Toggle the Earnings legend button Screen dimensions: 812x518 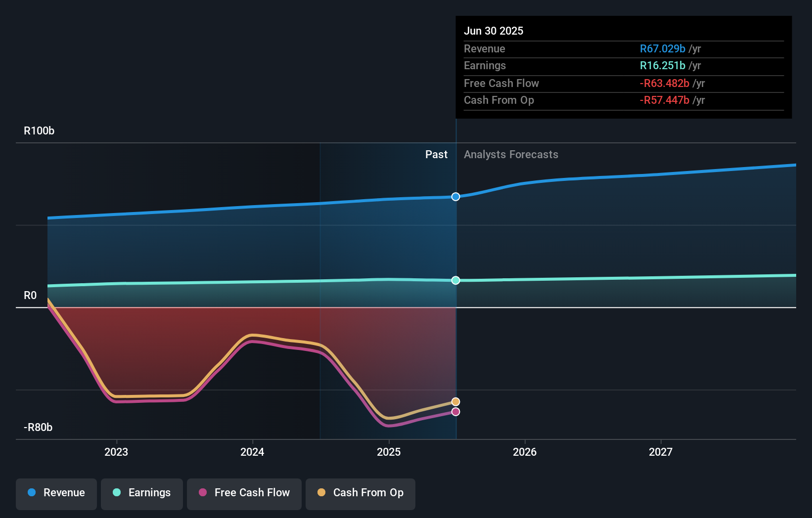click(142, 494)
